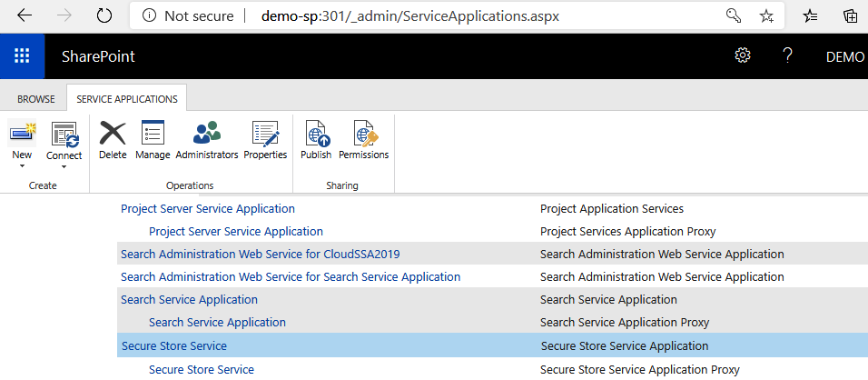868x380 pixels.
Task: Click the Sharing ribbon group label
Action: pos(342,185)
